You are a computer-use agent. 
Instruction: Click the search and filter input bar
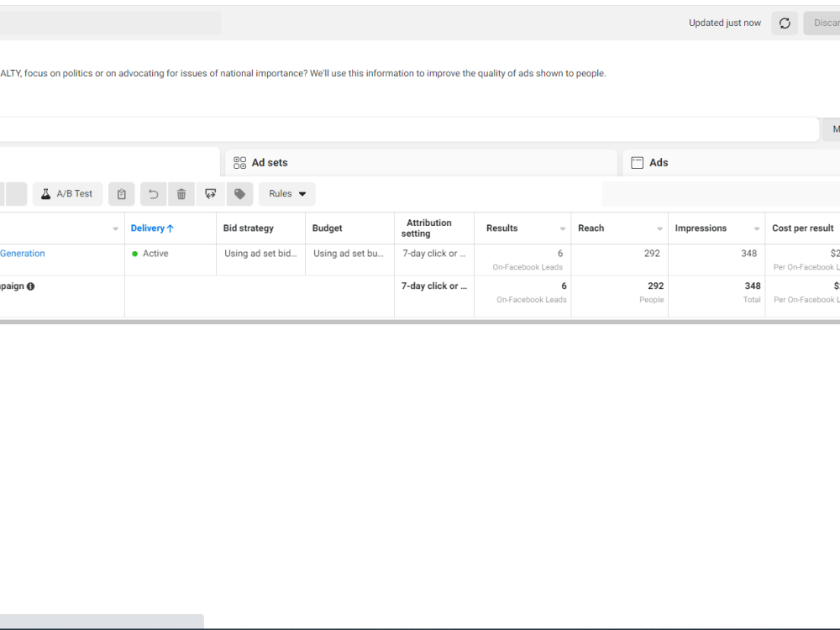click(x=409, y=129)
